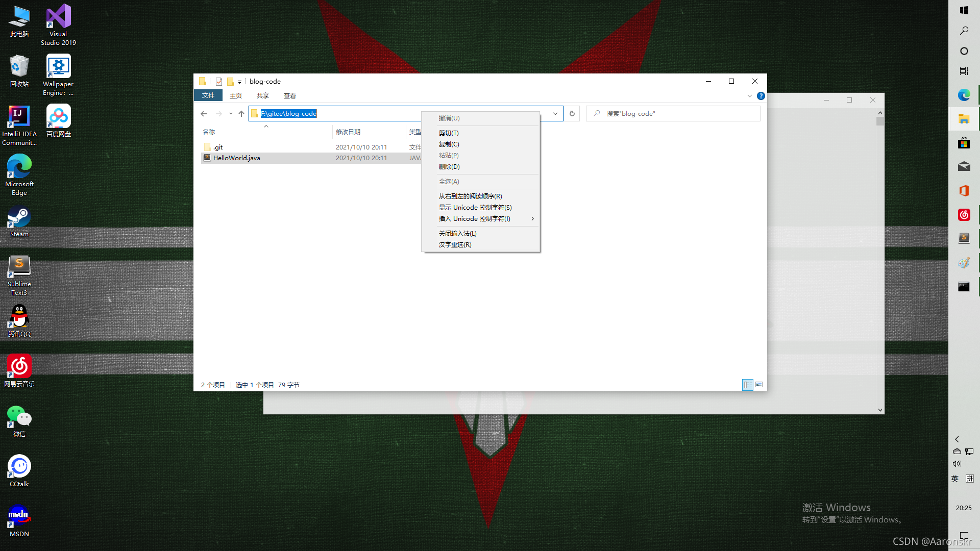980x551 pixels.
Task: Switch to large icons view layout
Action: 759,385
